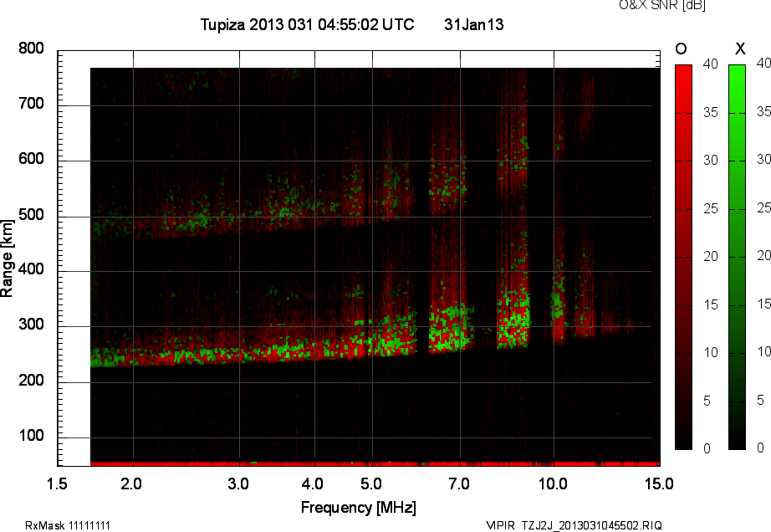Screen dimensions: 771x532
Task: Click the 25 label on the red colorbar
Action: coord(710,209)
